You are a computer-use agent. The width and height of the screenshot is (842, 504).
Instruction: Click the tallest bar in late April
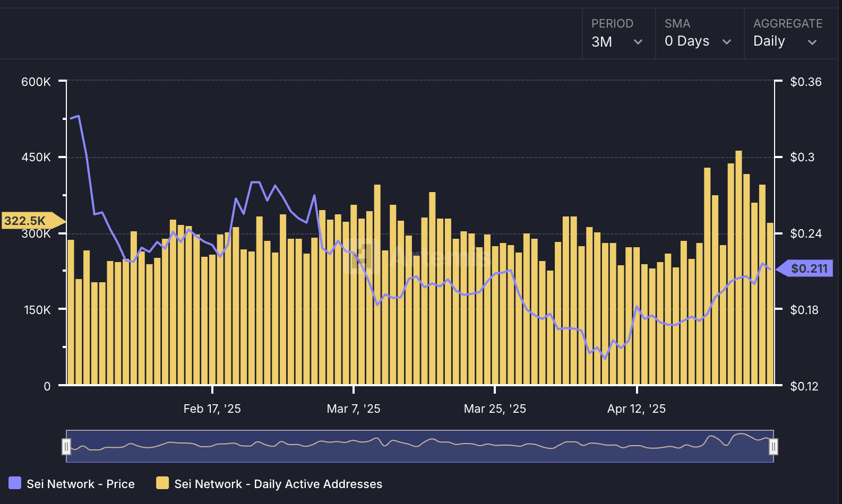pos(738,267)
